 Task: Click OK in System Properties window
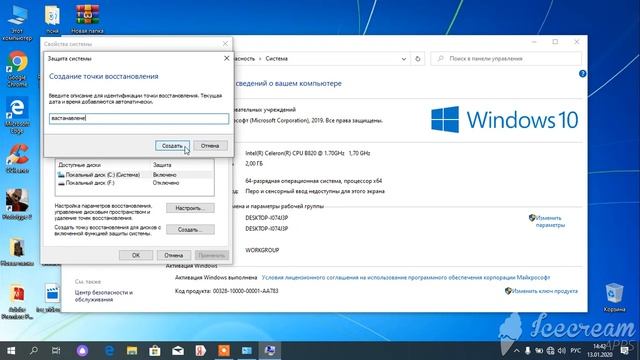click(136, 255)
